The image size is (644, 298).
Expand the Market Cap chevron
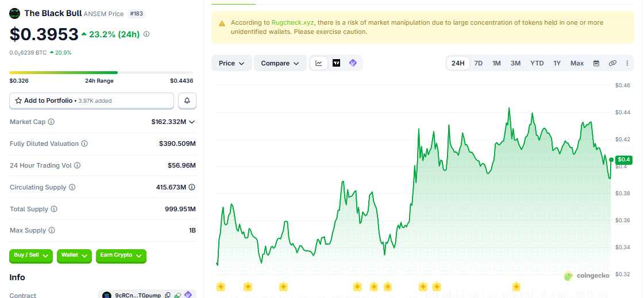click(191, 122)
